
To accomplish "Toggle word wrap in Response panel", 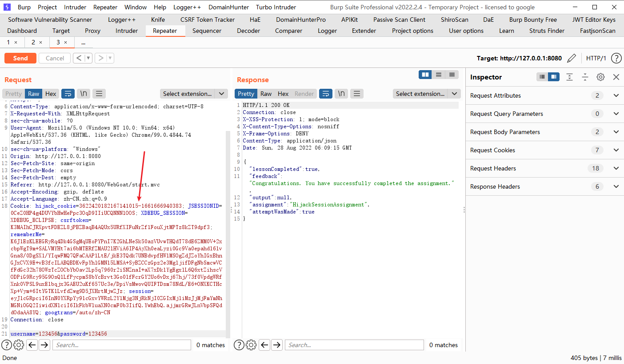I will pos(326,94).
